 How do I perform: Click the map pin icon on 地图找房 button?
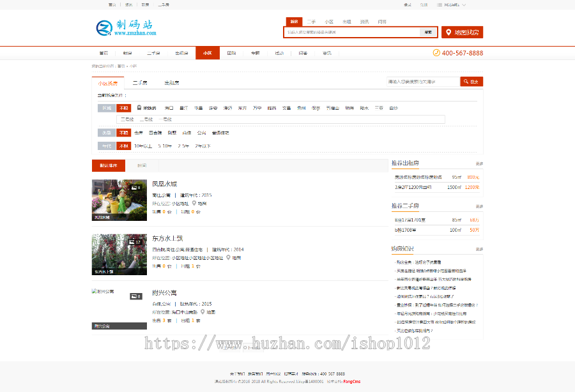448,32
